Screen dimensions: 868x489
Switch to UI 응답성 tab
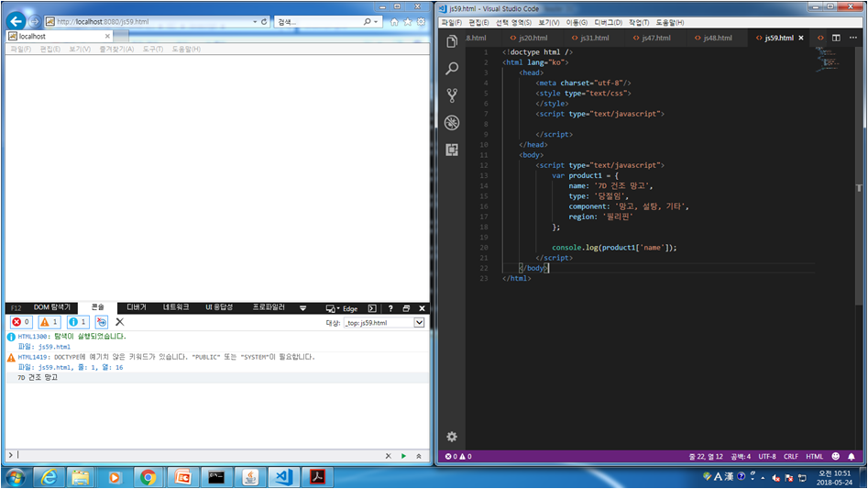pyautogui.click(x=219, y=307)
